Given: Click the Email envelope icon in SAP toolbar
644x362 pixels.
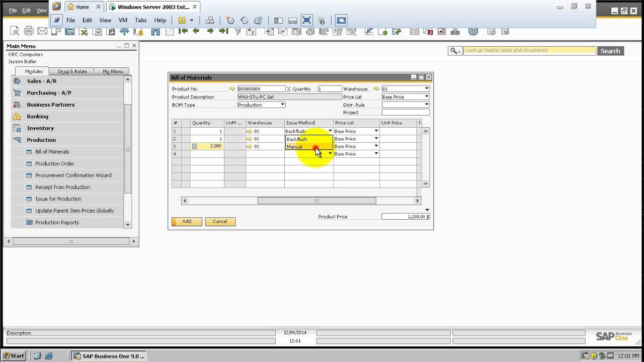Looking at the screenshot, I should pyautogui.click(x=42, y=31).
